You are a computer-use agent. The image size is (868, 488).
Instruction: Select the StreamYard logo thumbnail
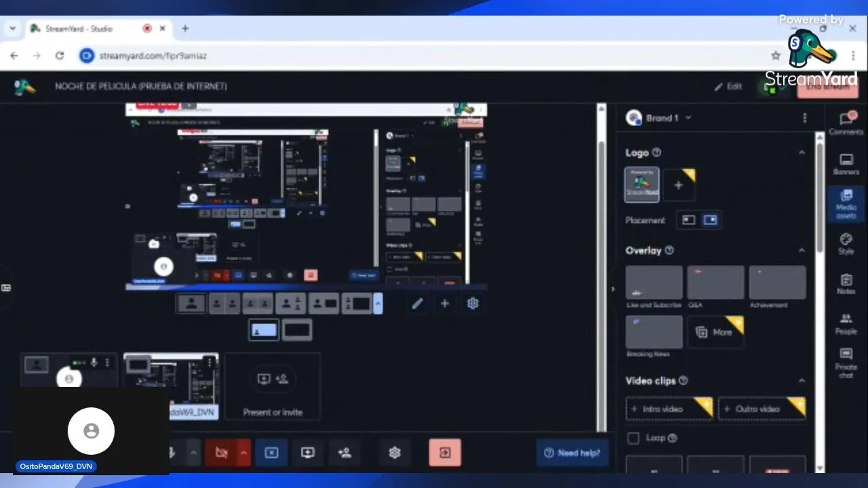(642, 184)
